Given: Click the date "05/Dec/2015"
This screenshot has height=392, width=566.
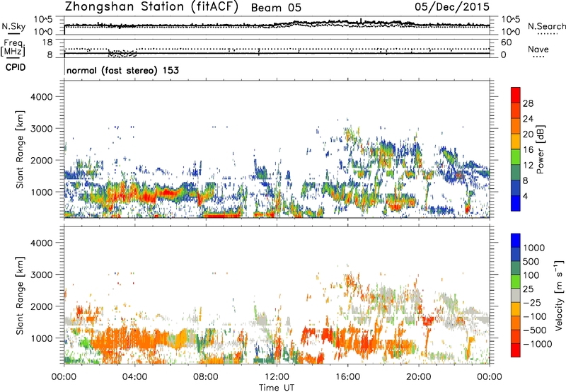Looking at the screenshot, I should pos(452,6).
